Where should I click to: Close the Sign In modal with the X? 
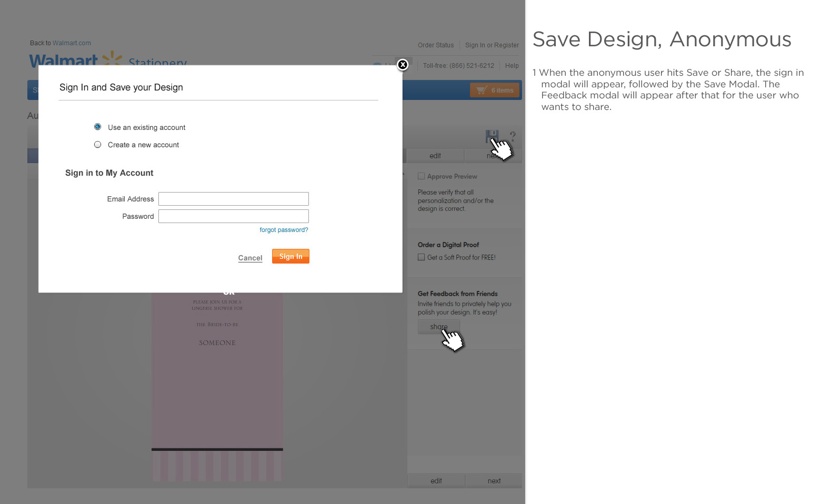coord(403,65)
